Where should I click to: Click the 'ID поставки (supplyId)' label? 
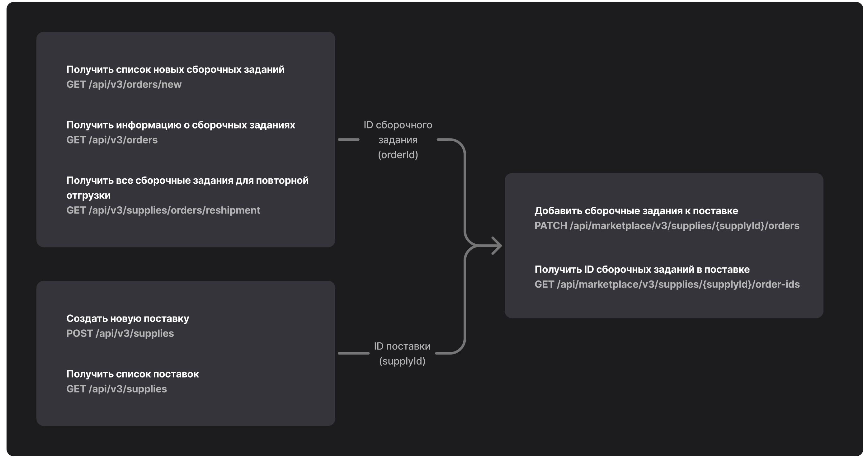pos(402,354)
